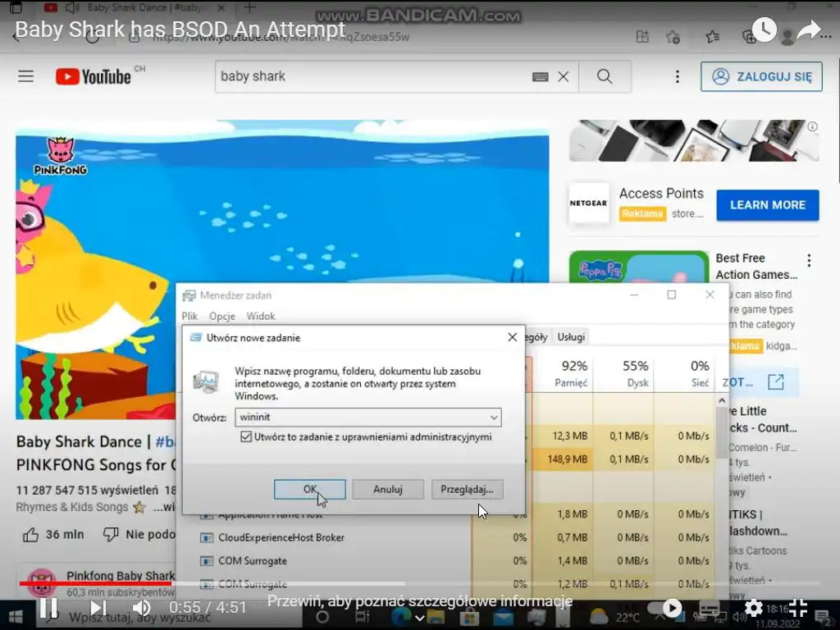Click the YouTube logo
This screenshot has height=630, width=840.
click(x=94, y=76)
